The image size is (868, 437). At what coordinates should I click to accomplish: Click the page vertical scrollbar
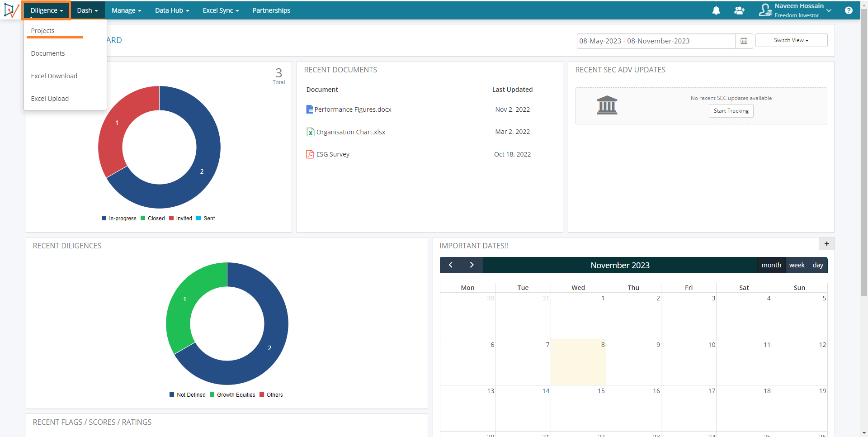[864, 154]
